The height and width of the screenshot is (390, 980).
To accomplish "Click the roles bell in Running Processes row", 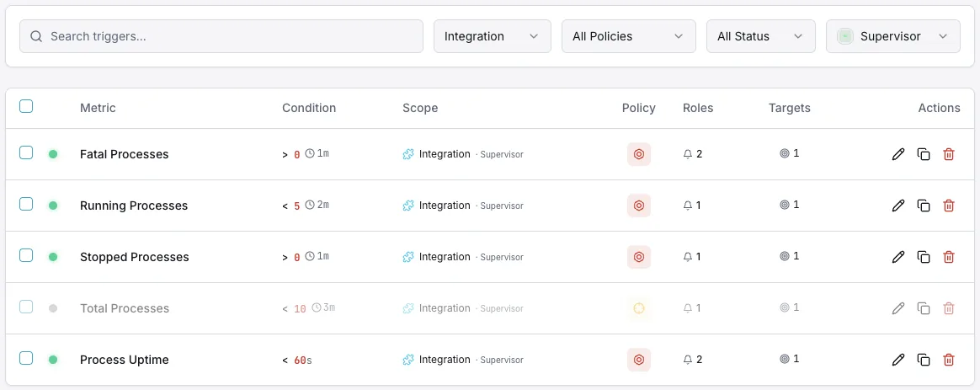I will pos(688,205).
